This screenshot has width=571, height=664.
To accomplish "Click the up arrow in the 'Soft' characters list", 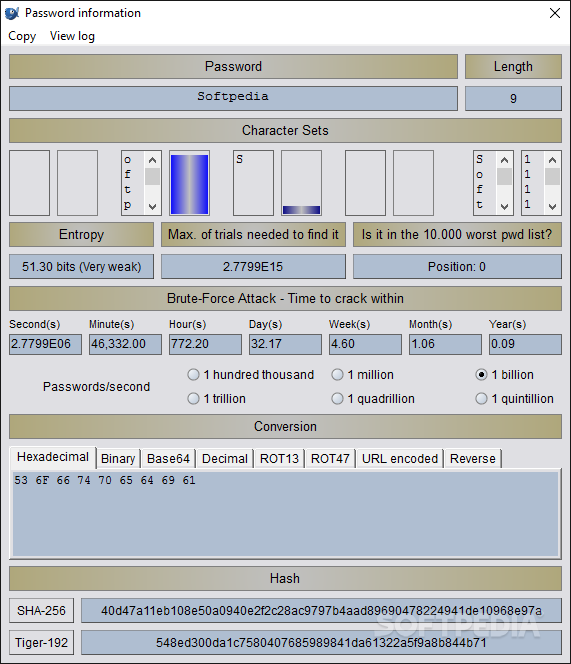I will 504,160.
